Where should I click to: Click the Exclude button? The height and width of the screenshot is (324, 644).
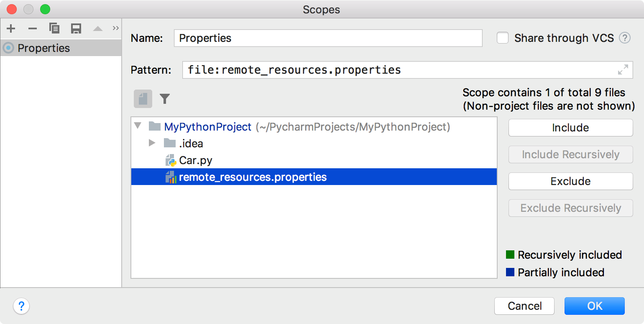(x=570, y=182)
